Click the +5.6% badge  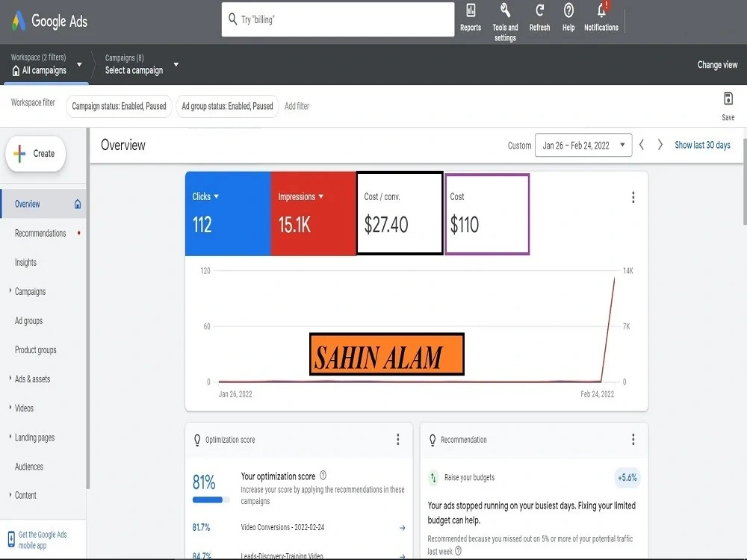pos(627,478)
